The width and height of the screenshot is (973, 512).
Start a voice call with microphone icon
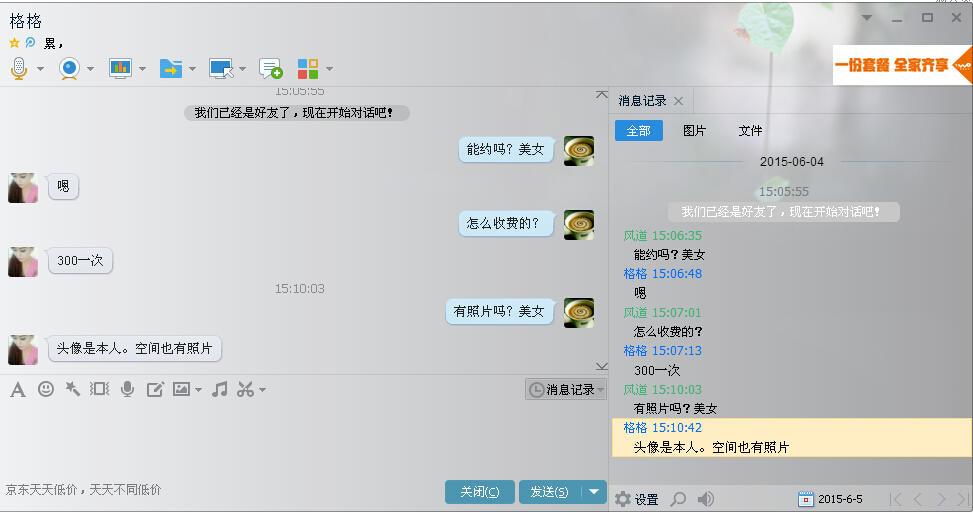(x=18, y=68)
